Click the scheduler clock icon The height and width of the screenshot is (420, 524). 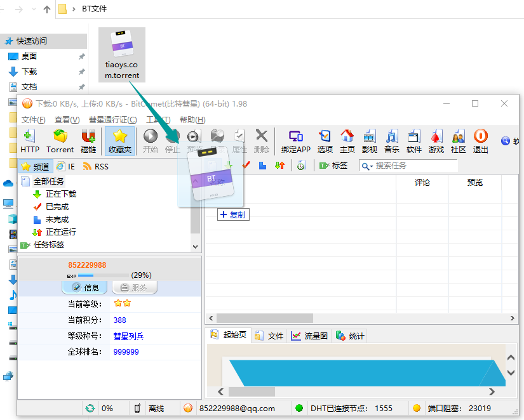tap(301, 165)
